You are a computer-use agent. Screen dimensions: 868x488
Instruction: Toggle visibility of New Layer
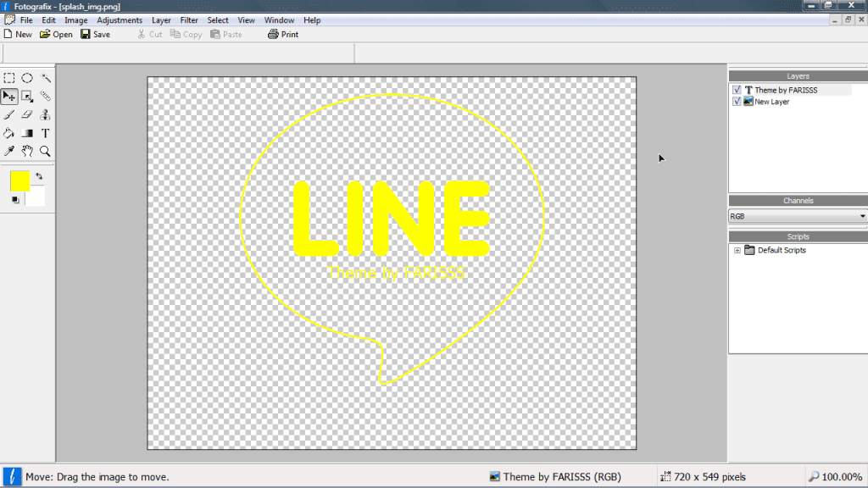tap(737, 102)
